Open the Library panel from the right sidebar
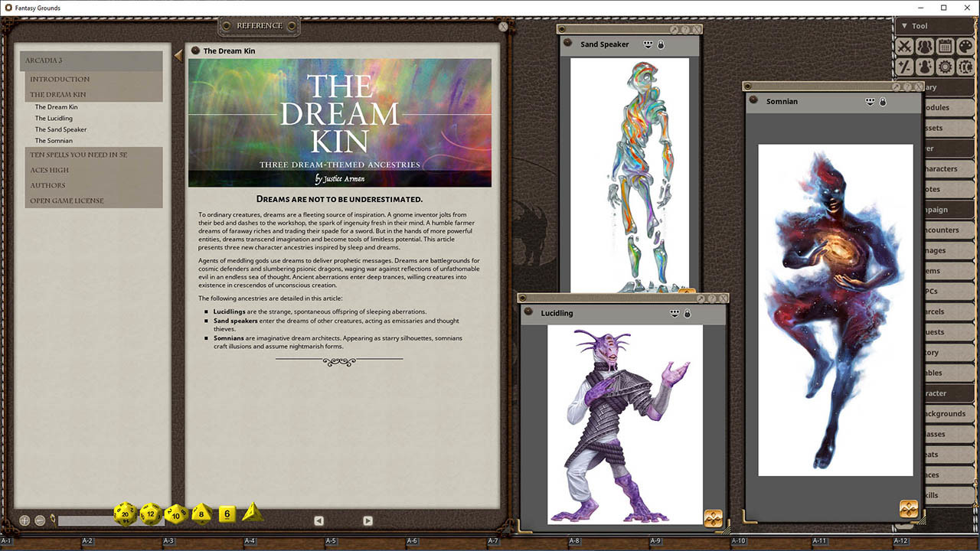This screenshot has width=980, height=551. 950,86
